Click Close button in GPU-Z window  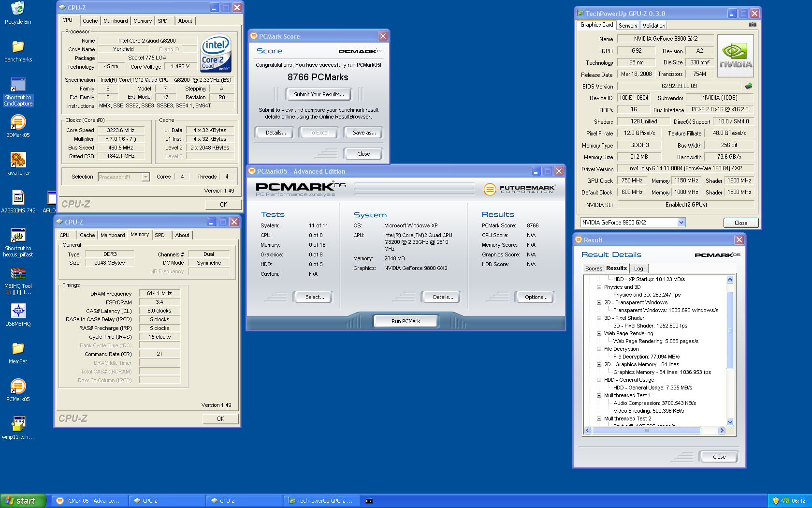pyautogui.click(x=740, y=223)
